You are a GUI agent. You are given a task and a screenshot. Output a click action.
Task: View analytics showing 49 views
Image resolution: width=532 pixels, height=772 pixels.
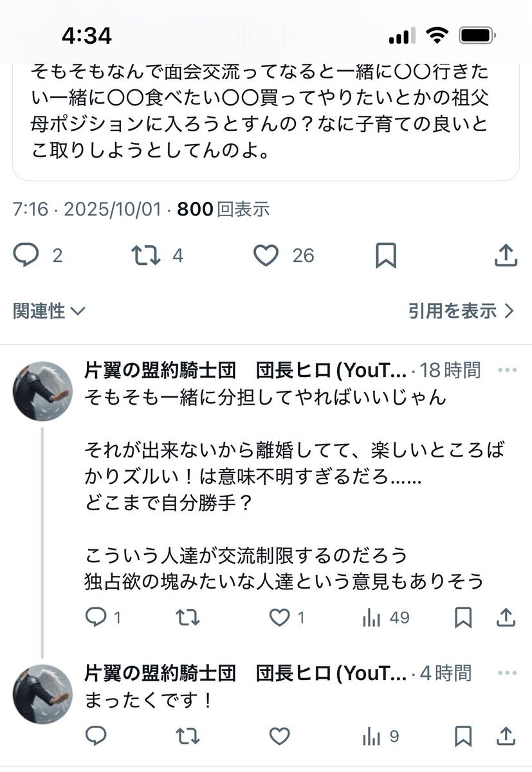tap(372, 618)
